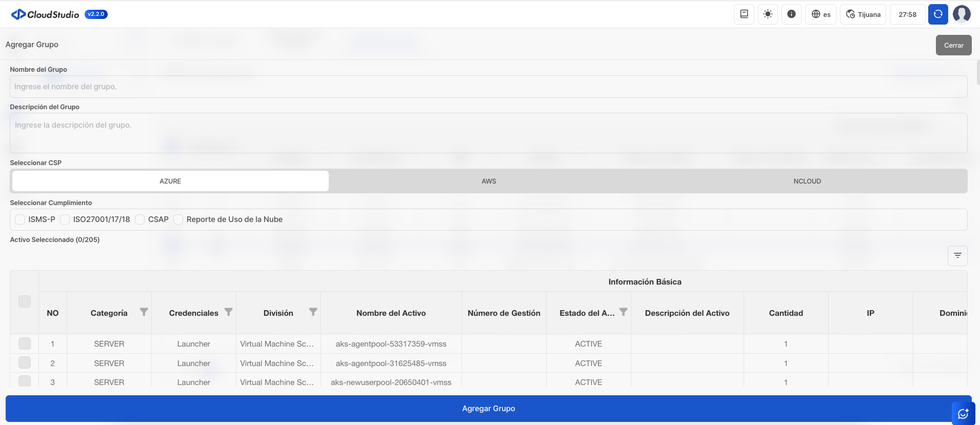The image size is (980, 425).
Task: Open the user profile avatar
Action: (x=962, y=14)
